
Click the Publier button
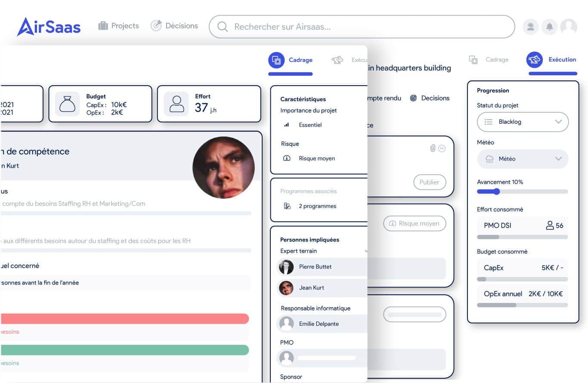[429, 182]
